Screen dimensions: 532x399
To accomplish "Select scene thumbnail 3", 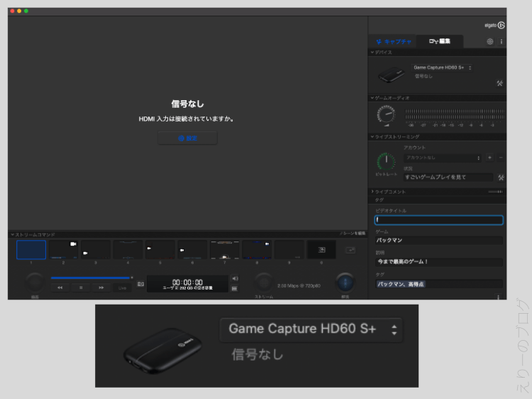I will tap(96, 250).
